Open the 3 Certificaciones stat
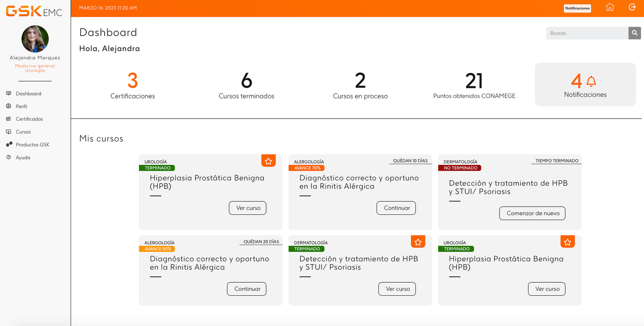This screenshot has height=326, width=644. click(x=132, y=85)
